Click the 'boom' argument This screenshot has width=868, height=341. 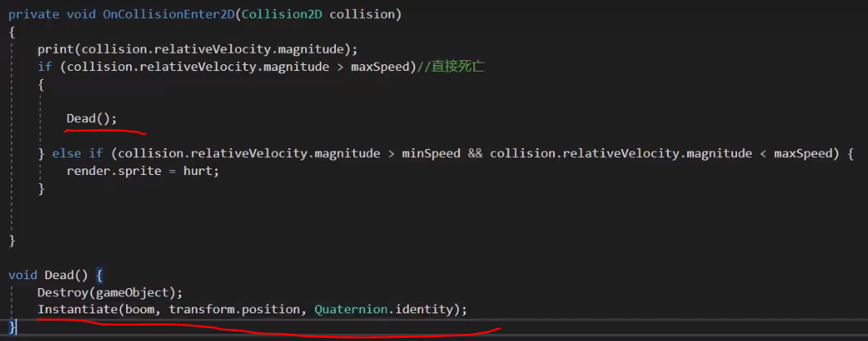(x=140, y=309)
